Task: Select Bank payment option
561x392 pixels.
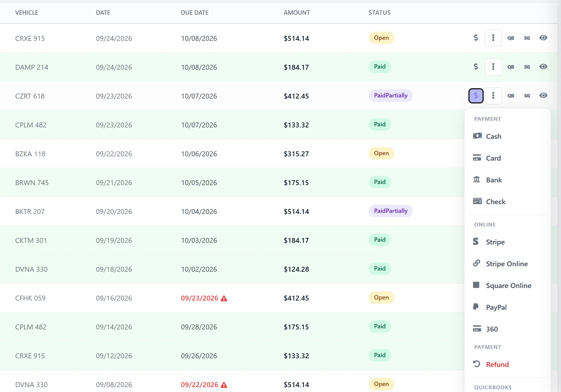Action: pyautogui.click(x=507, y=180)
